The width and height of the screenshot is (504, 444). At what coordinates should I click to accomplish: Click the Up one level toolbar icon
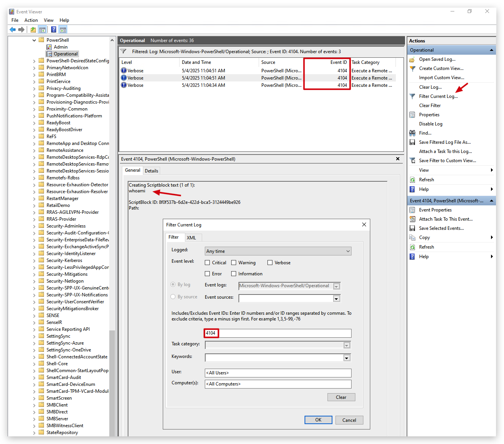click(33, 29)
